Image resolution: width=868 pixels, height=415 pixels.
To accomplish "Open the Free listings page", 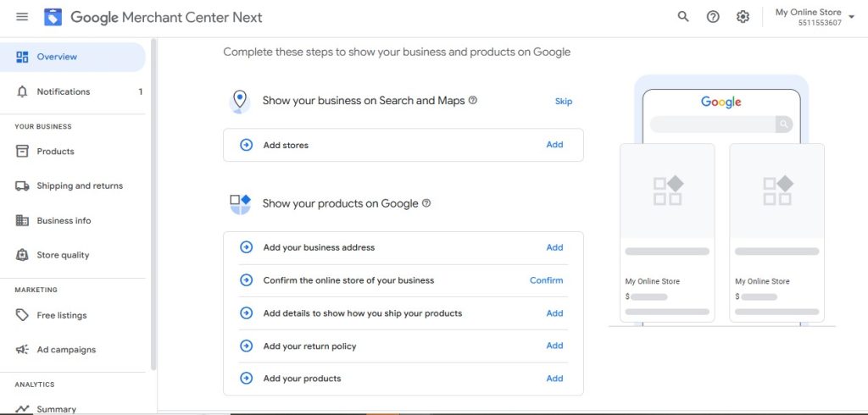I will tap(61, 315).
